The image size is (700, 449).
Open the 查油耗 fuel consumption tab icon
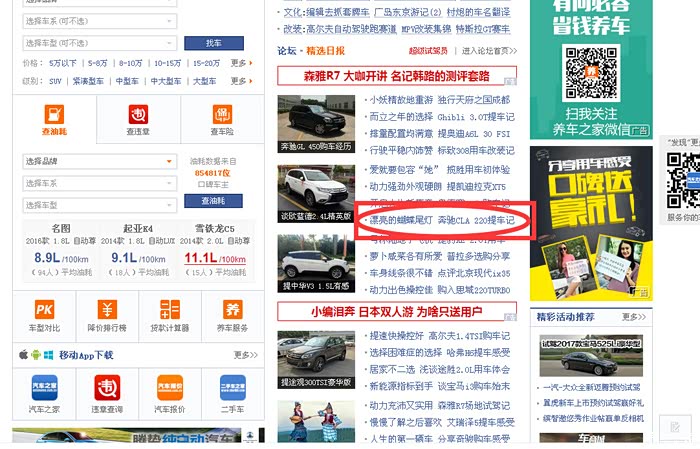(x=54, y=114)
